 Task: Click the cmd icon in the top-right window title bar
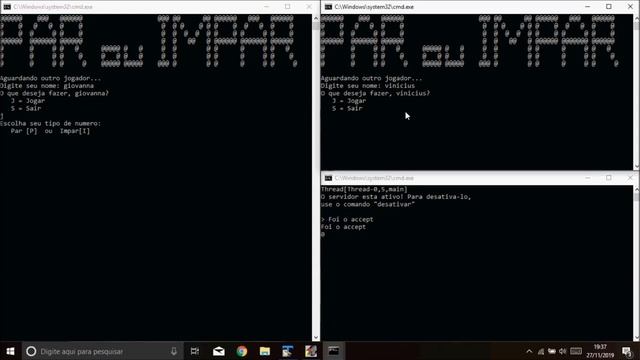[x=328, y=7]
